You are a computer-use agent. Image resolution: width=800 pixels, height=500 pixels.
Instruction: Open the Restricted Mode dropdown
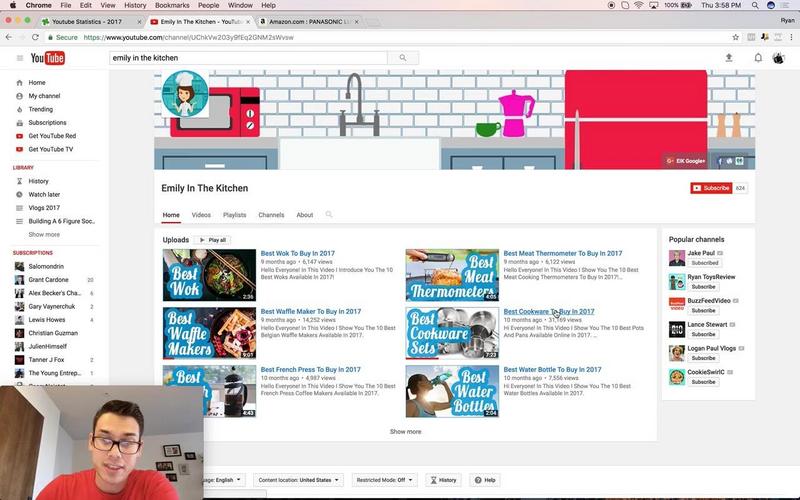point(384,480)
